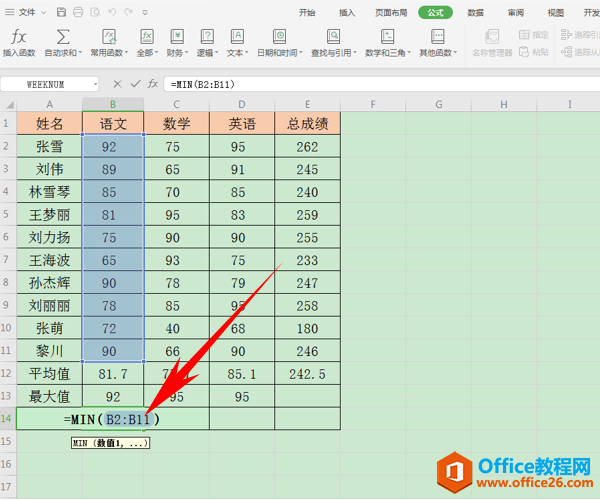Click average total cell 242.5

(x=307, y=374)
